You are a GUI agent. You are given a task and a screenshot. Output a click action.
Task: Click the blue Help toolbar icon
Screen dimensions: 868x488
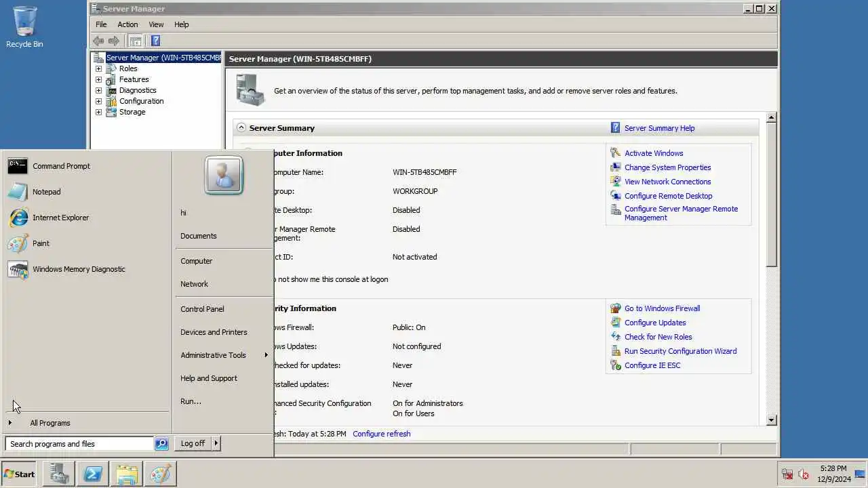tap(155, 41)
